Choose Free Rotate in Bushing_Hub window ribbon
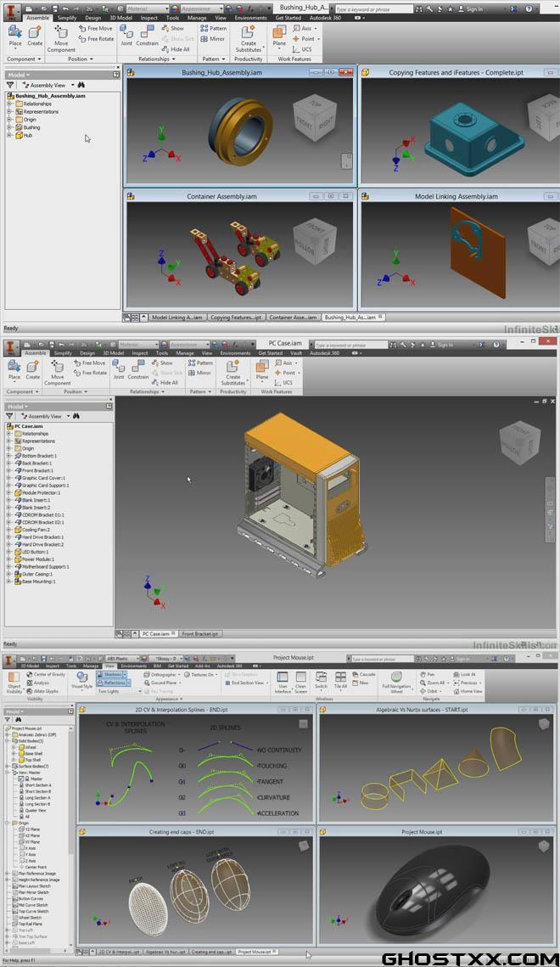 point(97,39)
